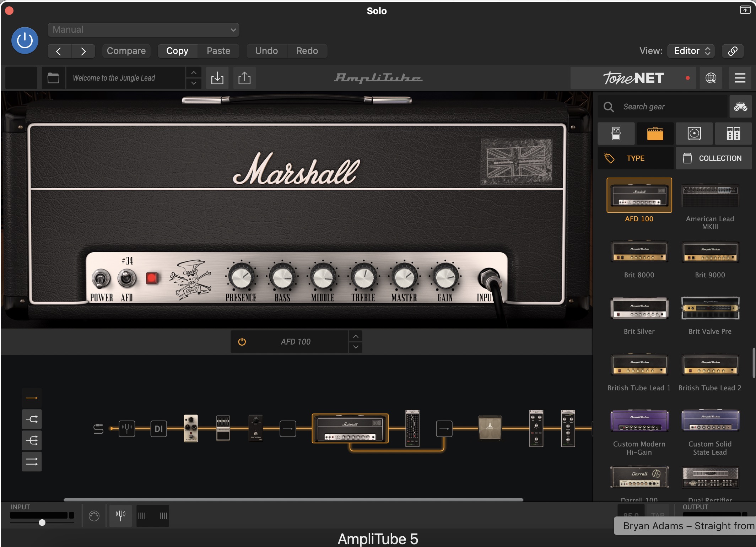The width and height of the screenshot is (756, 547).
Task: Click the red indicator lamp on amp
Action: point(152,278)
